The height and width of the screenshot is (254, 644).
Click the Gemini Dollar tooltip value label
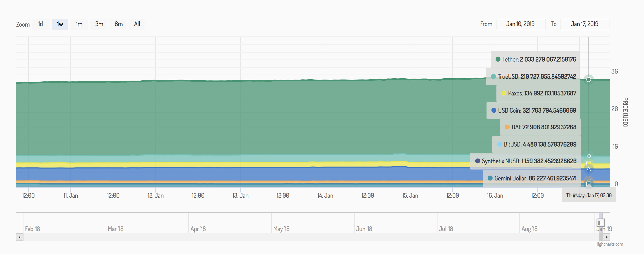pos(532,178)
